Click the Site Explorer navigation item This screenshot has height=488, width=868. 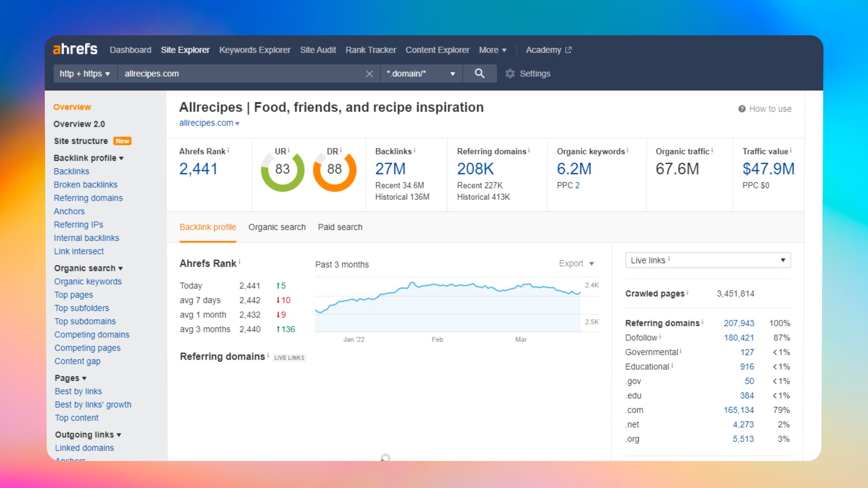click(185, 50)
